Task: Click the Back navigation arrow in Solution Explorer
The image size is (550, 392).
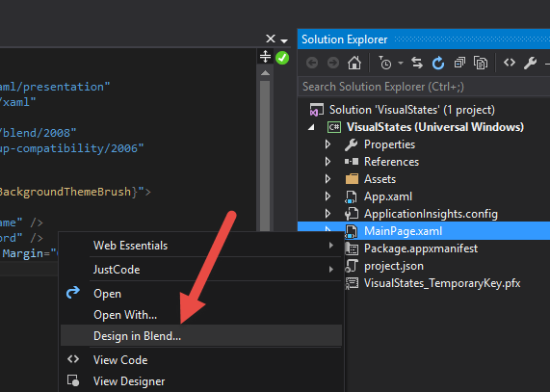Action: tap(312, 64)
